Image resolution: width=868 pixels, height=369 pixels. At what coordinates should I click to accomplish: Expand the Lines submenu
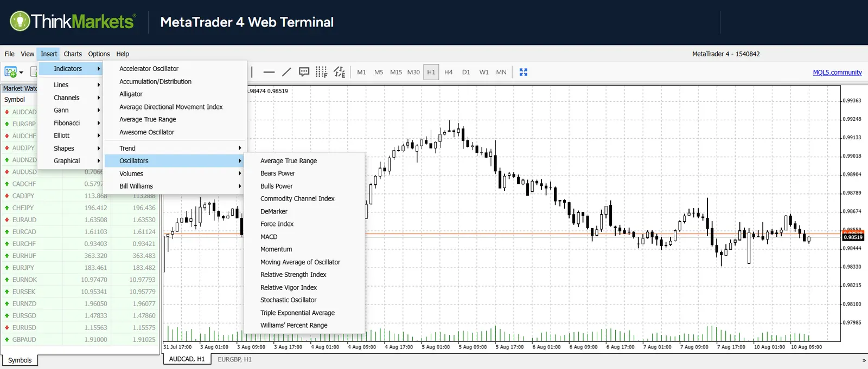pos(70,85)
